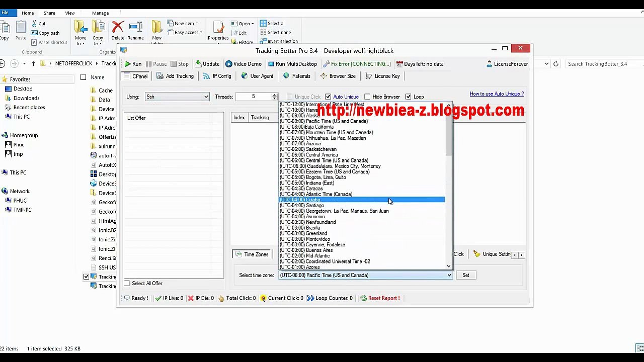Click Fix Error [CONNECTING...]
The width and height of the screenshot is (644, 362).
[357, 64]
